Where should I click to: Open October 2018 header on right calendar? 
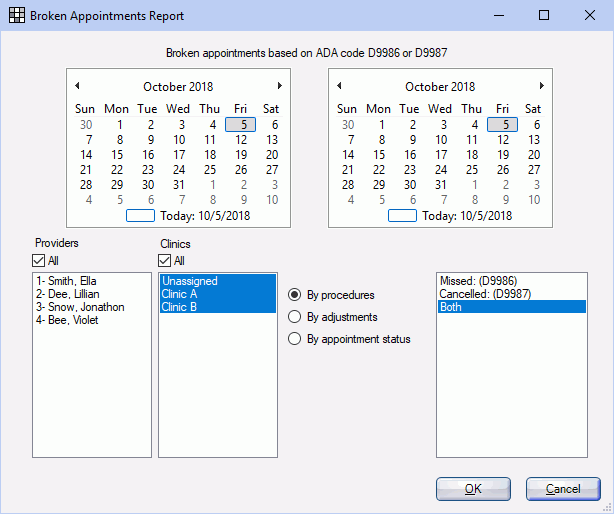(441, 87)
